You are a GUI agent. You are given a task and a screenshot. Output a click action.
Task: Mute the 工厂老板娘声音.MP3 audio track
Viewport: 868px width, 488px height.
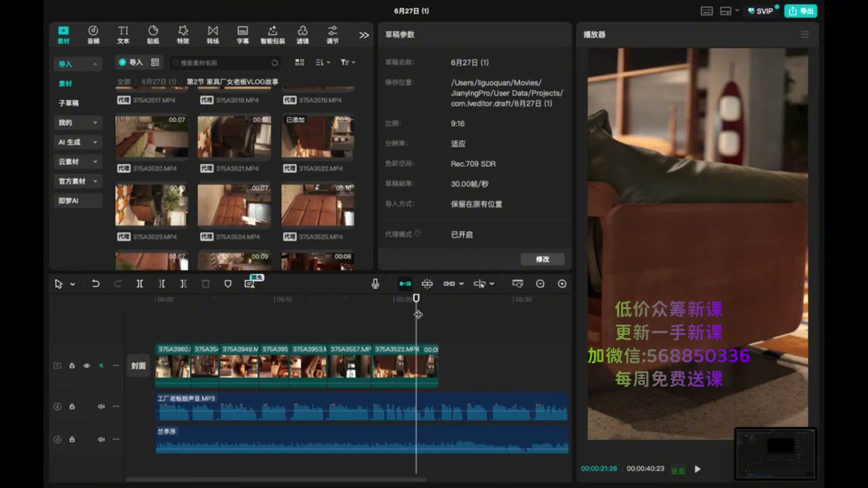point(101,406)
